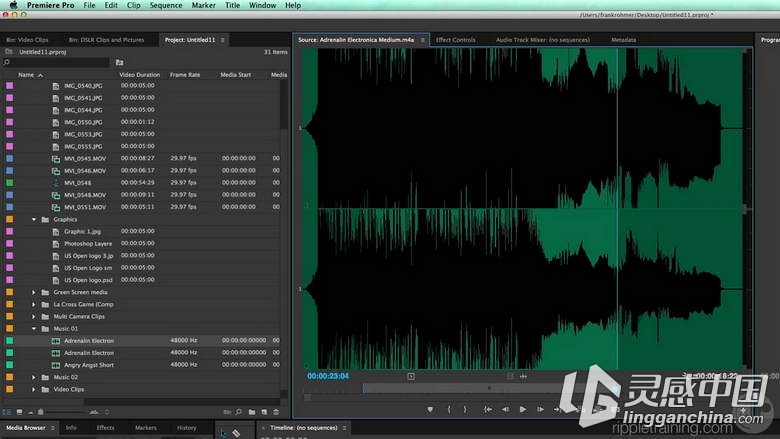780x439 pixels.
Task: Click the IMG_0540.JPG file icon
Action: click(56, 86)
